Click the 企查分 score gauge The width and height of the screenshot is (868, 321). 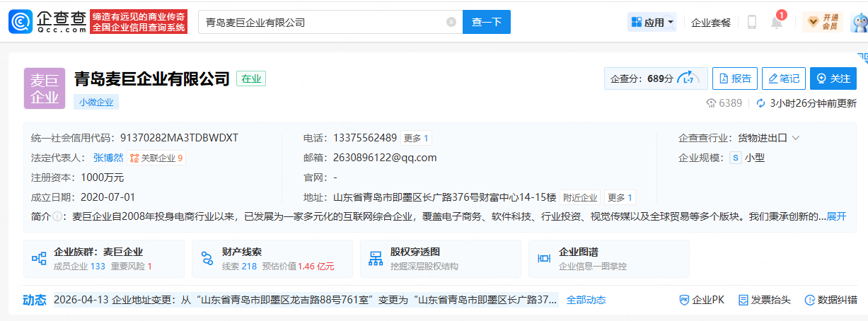tap(688, 78)
